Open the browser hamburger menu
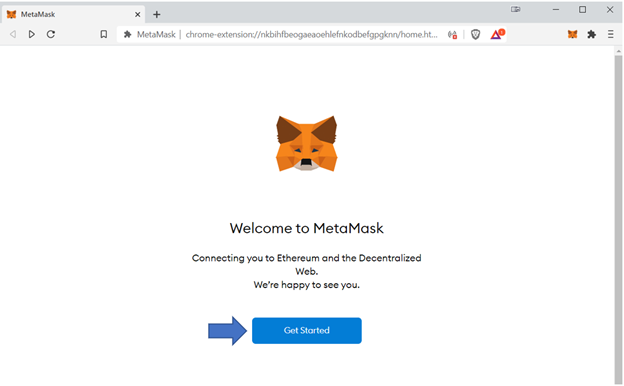This screenshot has height=386, width=624. click(x=610, y=35)
